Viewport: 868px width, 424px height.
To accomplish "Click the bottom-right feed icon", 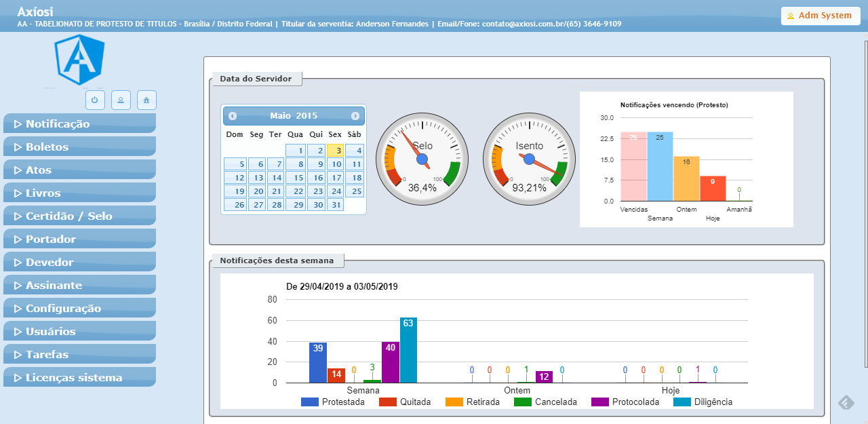I will [x=846, y=403].
